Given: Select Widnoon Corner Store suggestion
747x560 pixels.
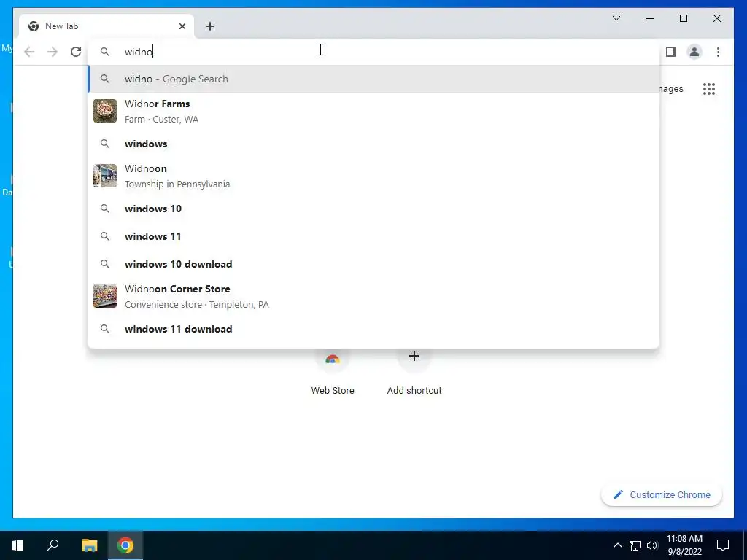Looking at the screenshot, I should [373, 296].
